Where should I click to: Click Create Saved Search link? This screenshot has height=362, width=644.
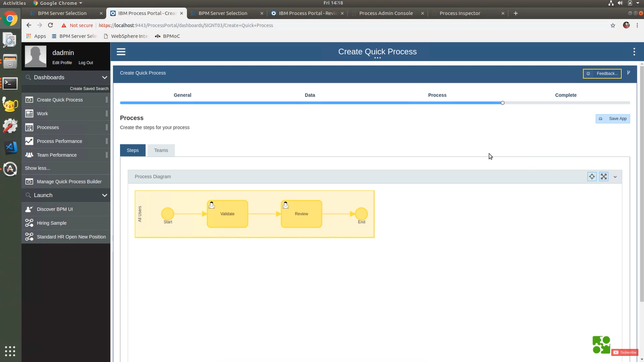coord(89,88)
